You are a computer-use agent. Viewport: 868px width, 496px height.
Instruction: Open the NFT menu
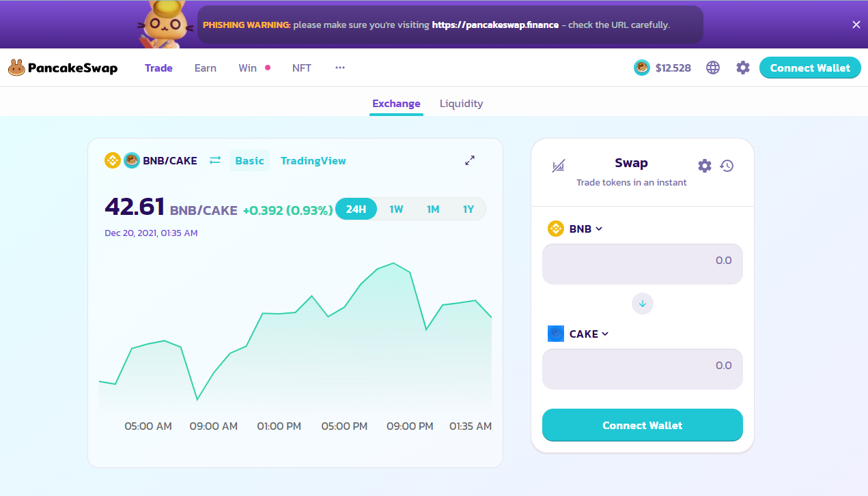tap(302, 68)
